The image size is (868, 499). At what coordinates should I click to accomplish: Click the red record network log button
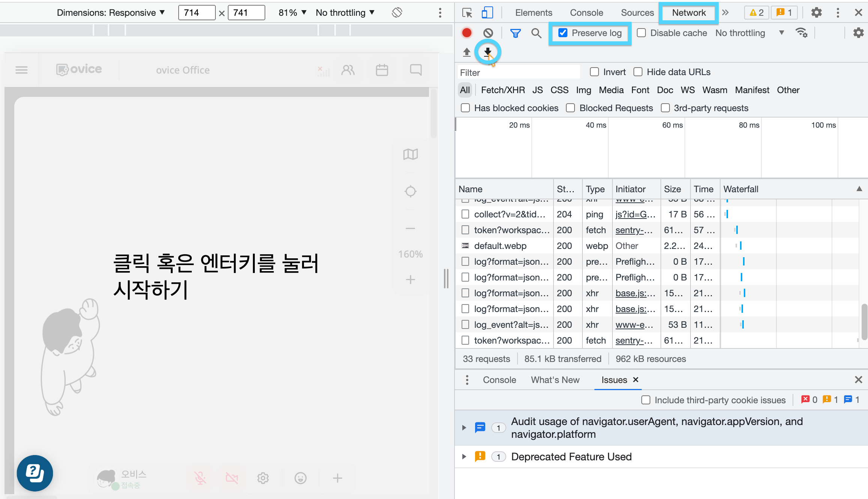point(466,33)
